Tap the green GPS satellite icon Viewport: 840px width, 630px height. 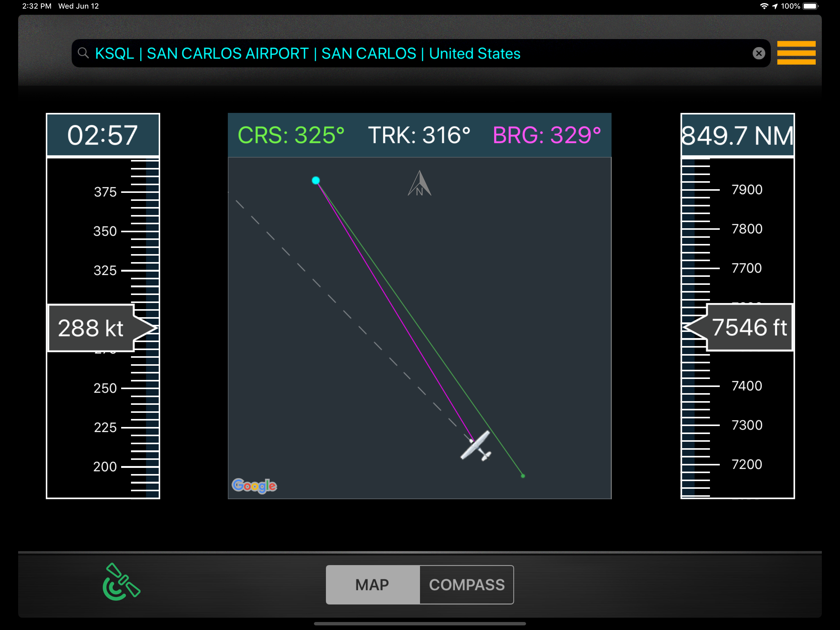point(121,581)
